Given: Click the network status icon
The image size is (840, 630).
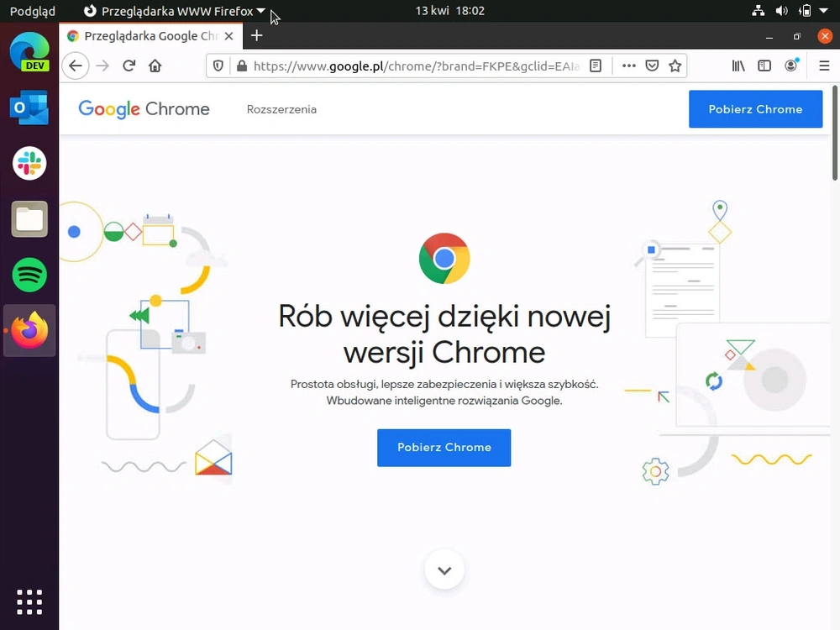Looking at the screenshot, I should pyautogui.click(x=758, y=11).
